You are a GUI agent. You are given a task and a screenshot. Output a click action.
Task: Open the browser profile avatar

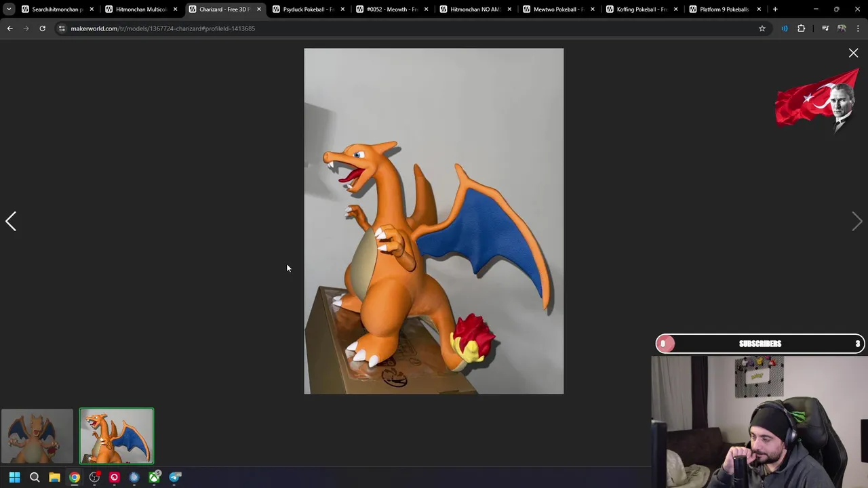point(842,28)
